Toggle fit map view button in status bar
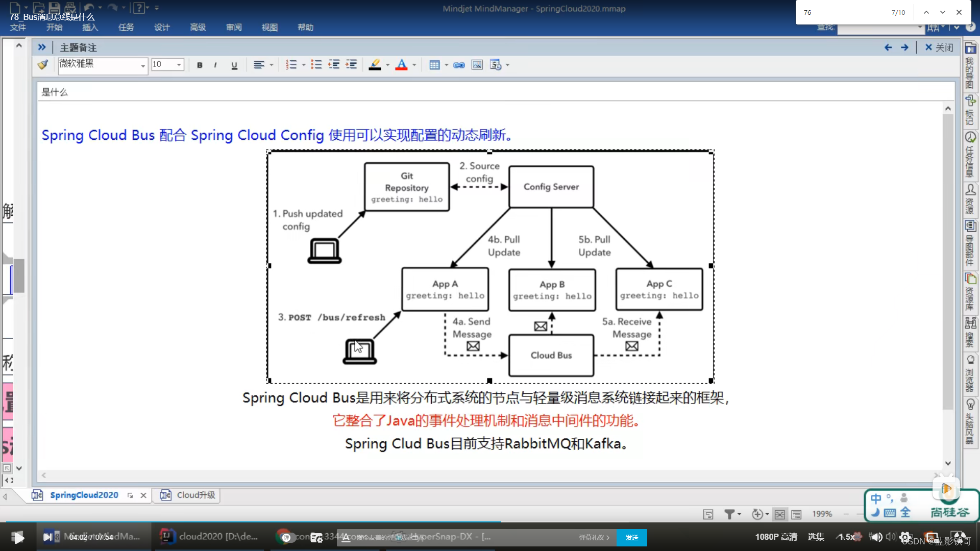 pos(779,514)
